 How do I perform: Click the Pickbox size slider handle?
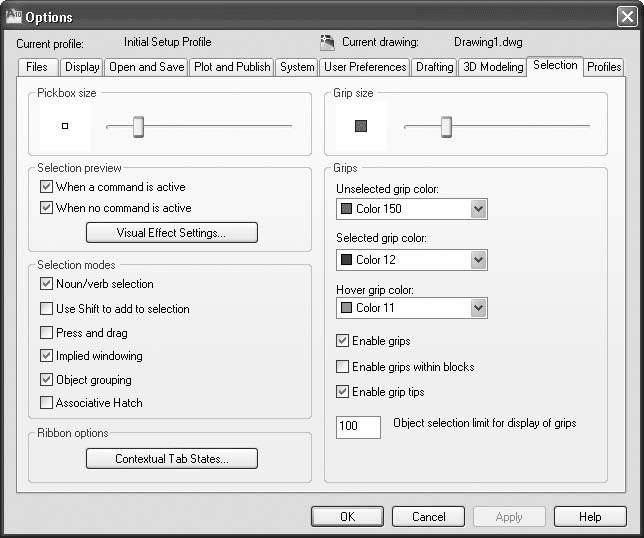click(138, 126)
